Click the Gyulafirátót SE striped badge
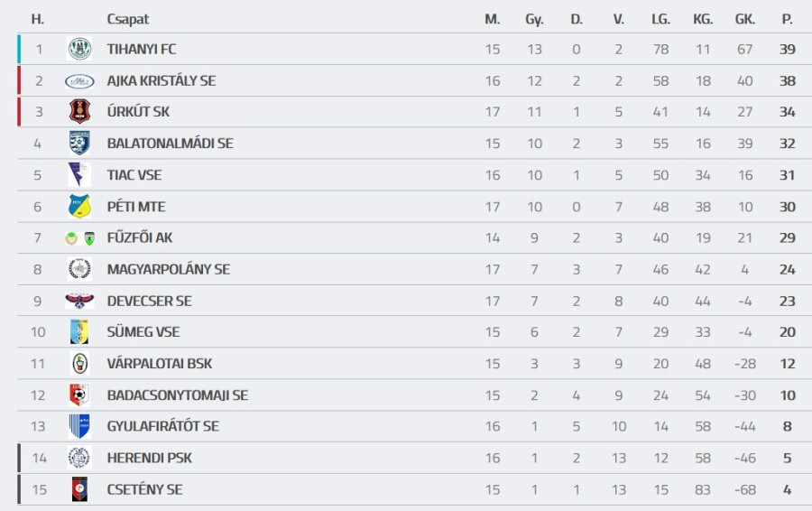The height and width of the screenshot is (511, 812). pos(79,426)
